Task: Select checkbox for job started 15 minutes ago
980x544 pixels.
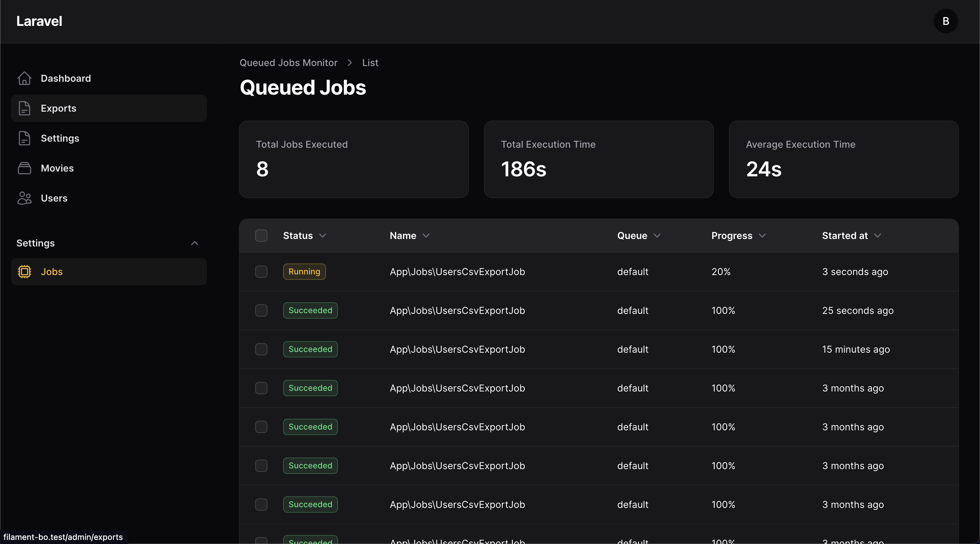Action: coord(261,350)
